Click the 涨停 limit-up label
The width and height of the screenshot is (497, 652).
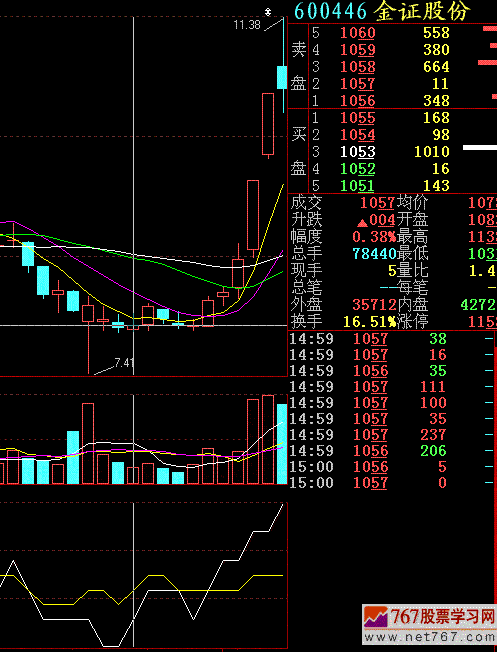coord(413,322)
